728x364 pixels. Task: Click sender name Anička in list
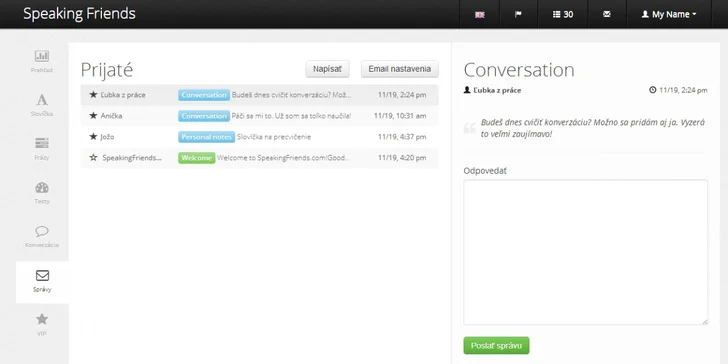111,116
